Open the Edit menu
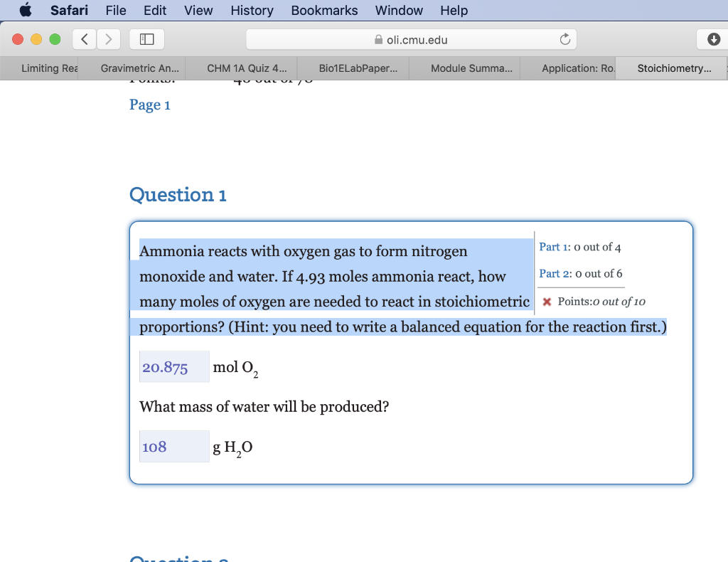728x562 pixels. point(154,10)
